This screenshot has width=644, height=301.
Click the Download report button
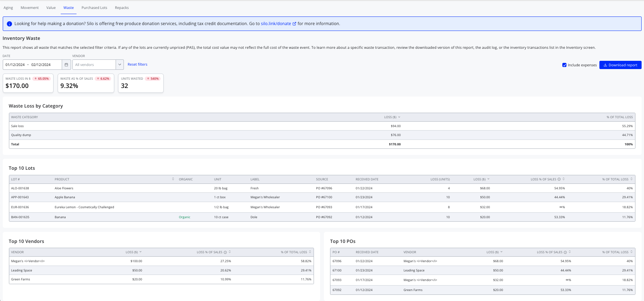(x=620, y=65)
